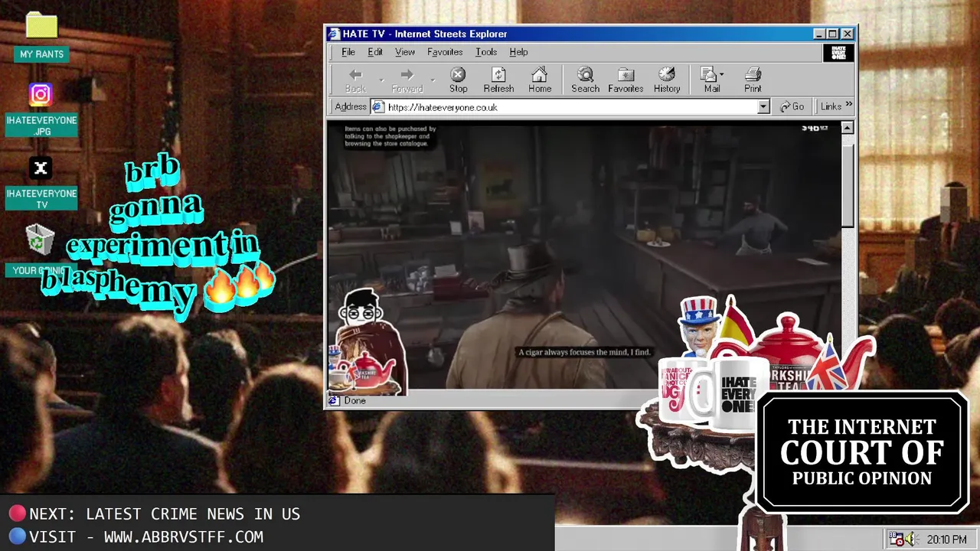Stop page loading with Stop button
Image resolution: width=980 pixels, height=551 pixels.
coord(458,80)
